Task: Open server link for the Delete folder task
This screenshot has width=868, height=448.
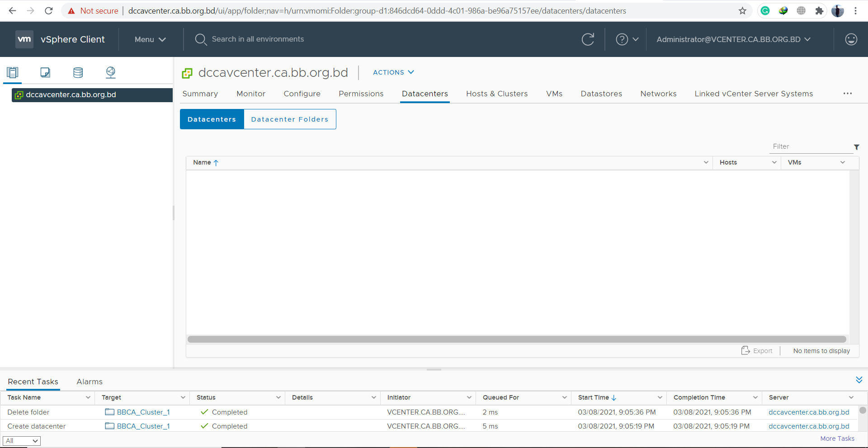Action: [x=809, y=412]
